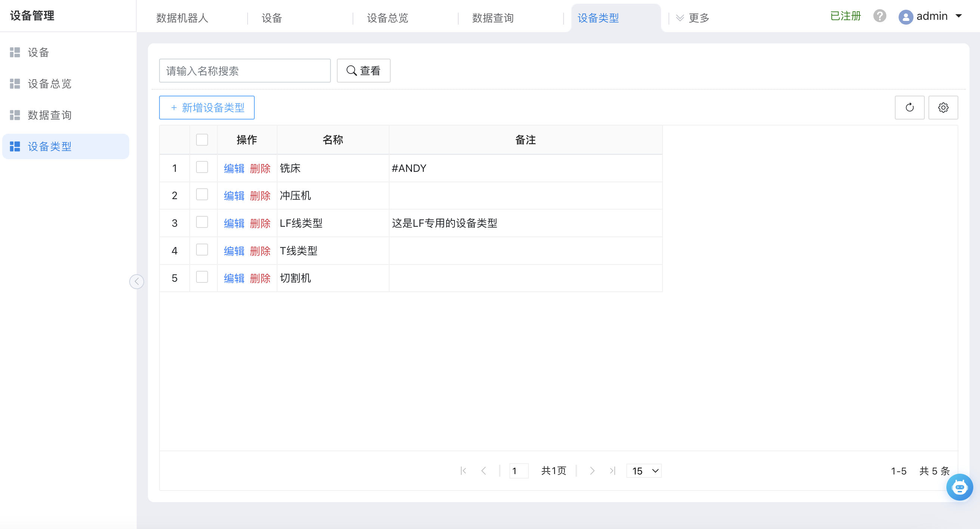Check the box for 切割机 row

(x=202, y=277)
